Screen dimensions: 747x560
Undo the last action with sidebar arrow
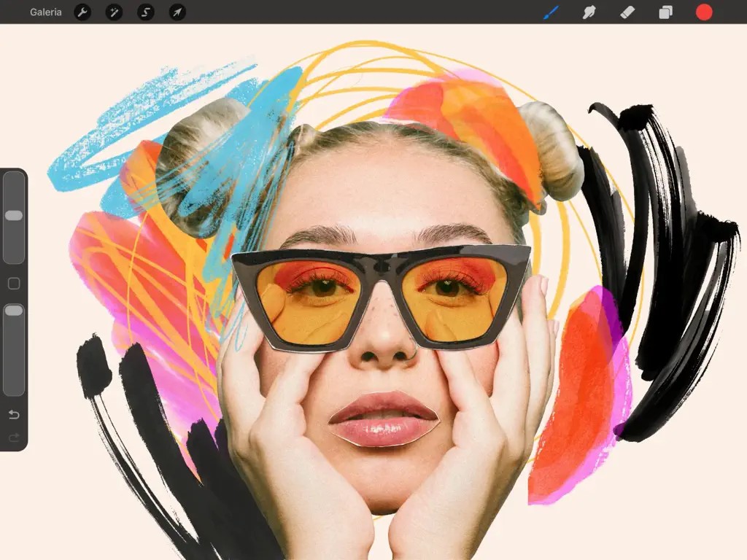point(14,415)
